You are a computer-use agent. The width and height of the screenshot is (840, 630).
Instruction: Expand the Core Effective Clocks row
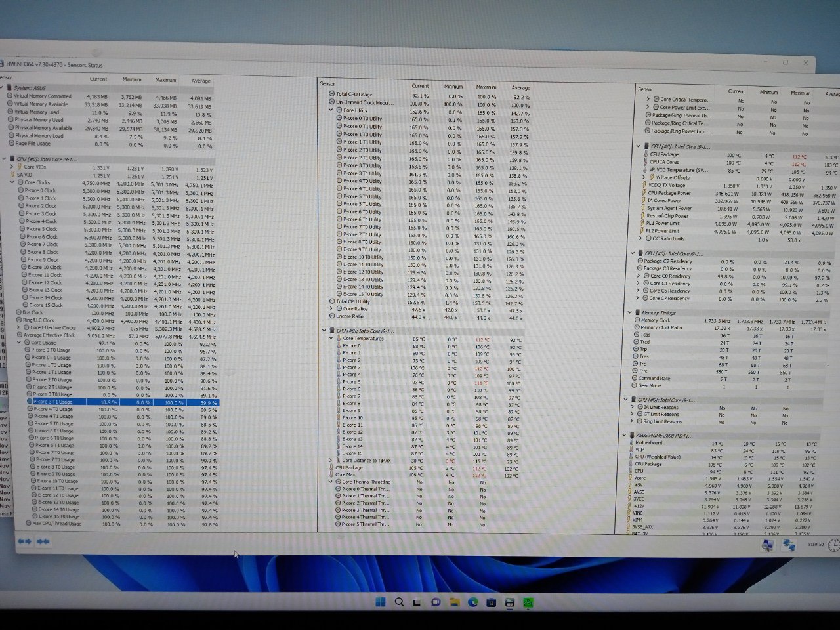(x=19, y=327)
